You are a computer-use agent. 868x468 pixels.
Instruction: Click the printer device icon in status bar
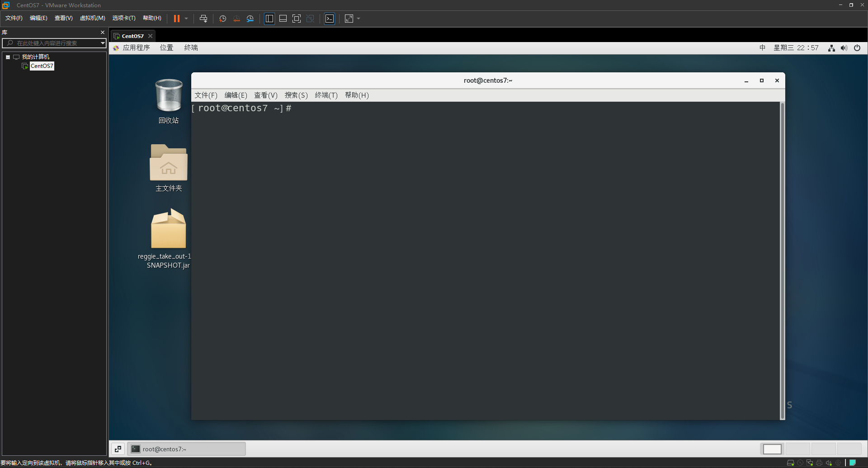click(819, 463)
